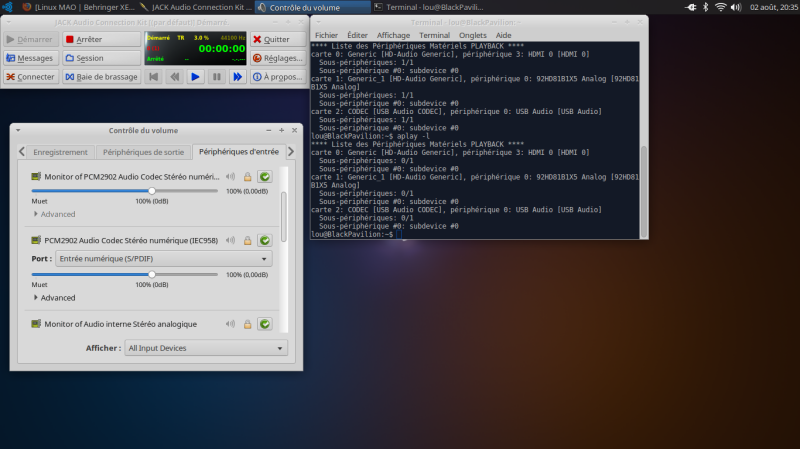Click the Monitor of Audio interne device icon
Image resolution: width=800 pixels, height=449 pixels.
pyautogui.click(x=36, y=324)
